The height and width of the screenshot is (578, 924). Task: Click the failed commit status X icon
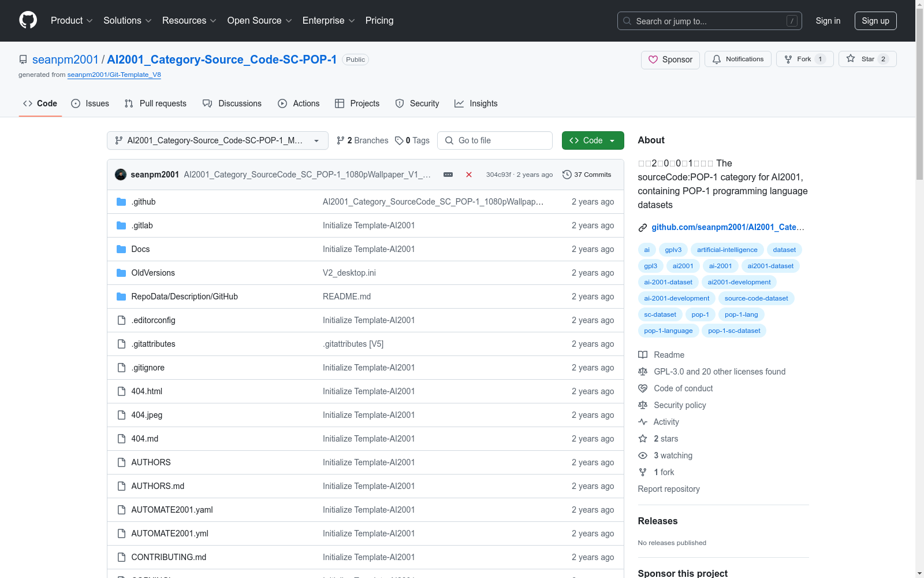(469, 175)
